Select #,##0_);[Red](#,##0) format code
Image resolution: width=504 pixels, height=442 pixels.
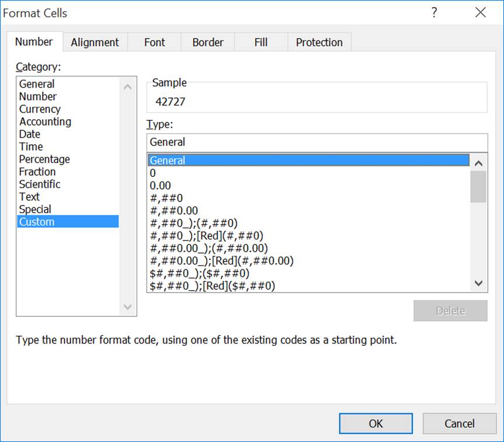308,236
